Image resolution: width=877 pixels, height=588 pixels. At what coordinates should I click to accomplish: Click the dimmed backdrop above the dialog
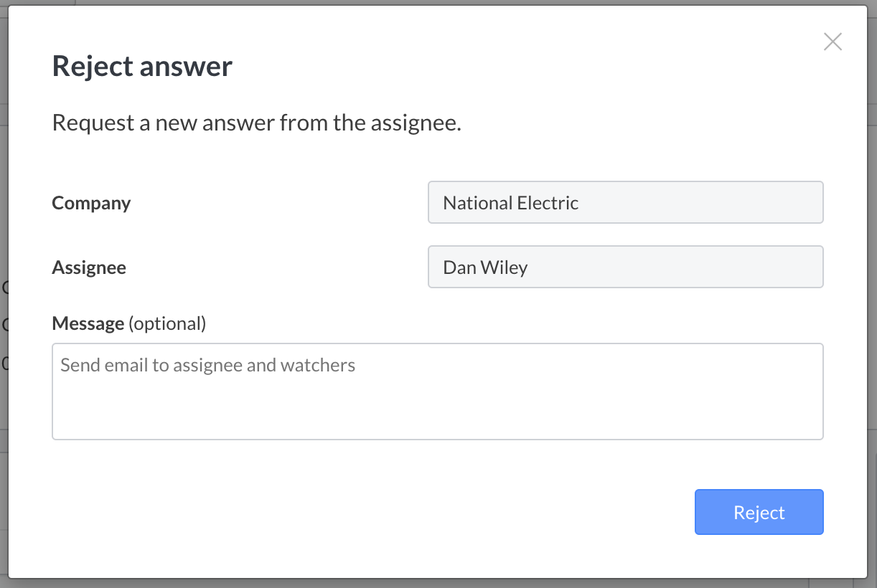(431, 2)
